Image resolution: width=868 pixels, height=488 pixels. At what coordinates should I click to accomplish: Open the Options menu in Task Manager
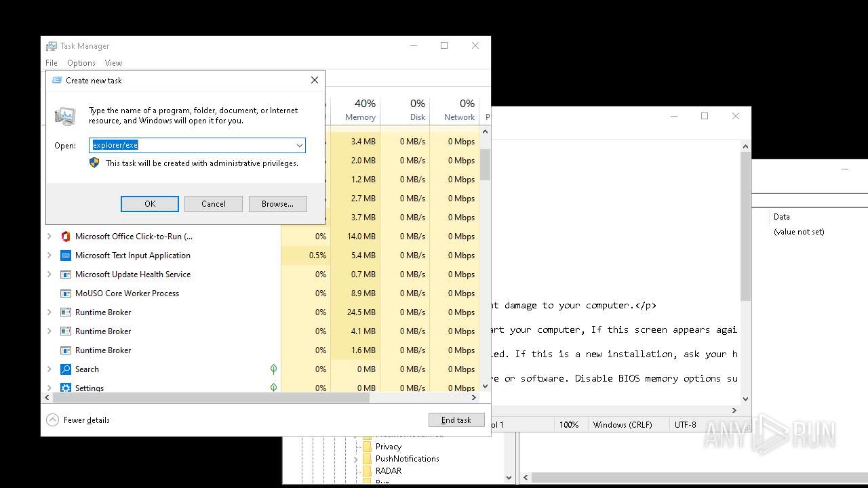(81, 63)
